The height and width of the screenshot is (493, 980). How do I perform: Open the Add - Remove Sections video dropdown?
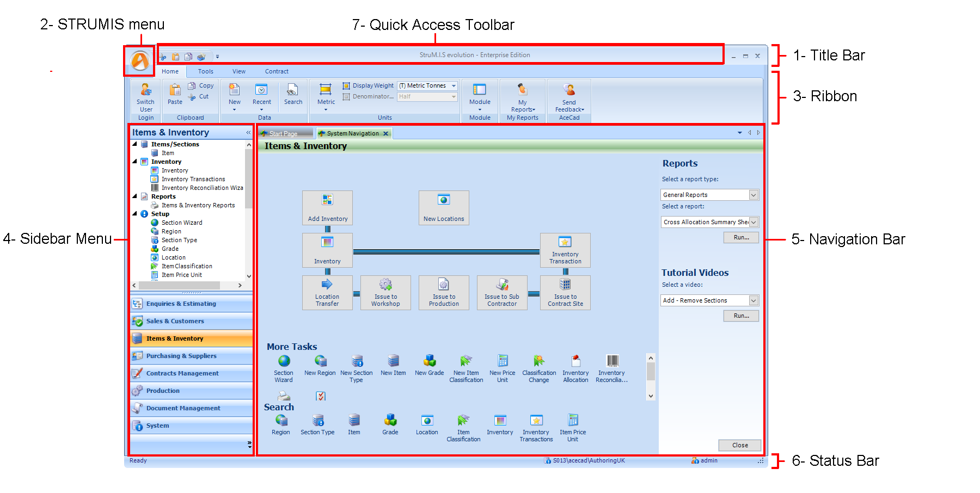point(754,300)
